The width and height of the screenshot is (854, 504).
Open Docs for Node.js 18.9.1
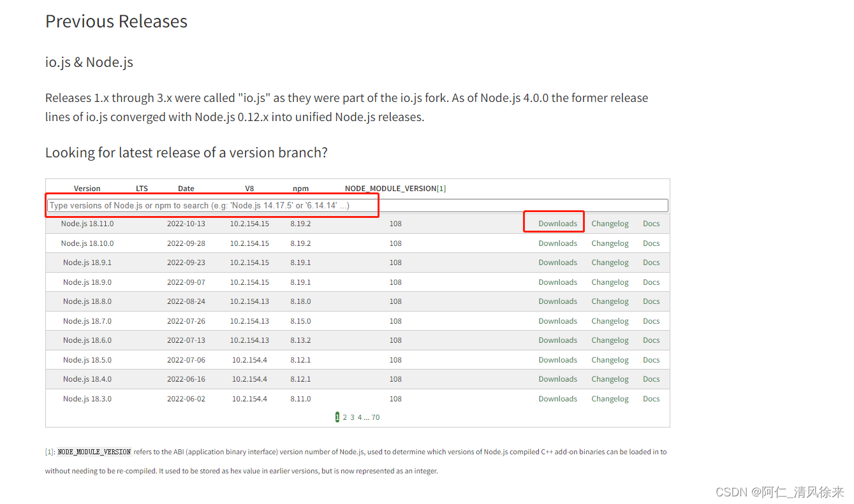[x=651, y=263]
